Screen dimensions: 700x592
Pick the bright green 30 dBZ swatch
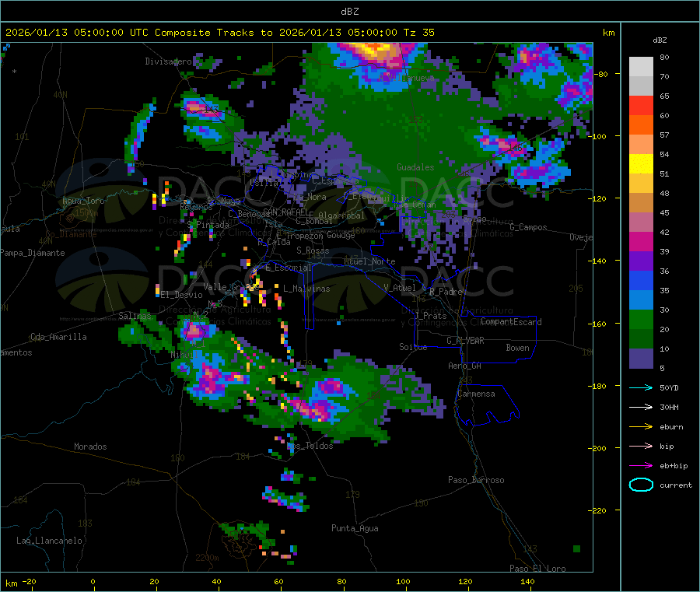pos(641,319)
